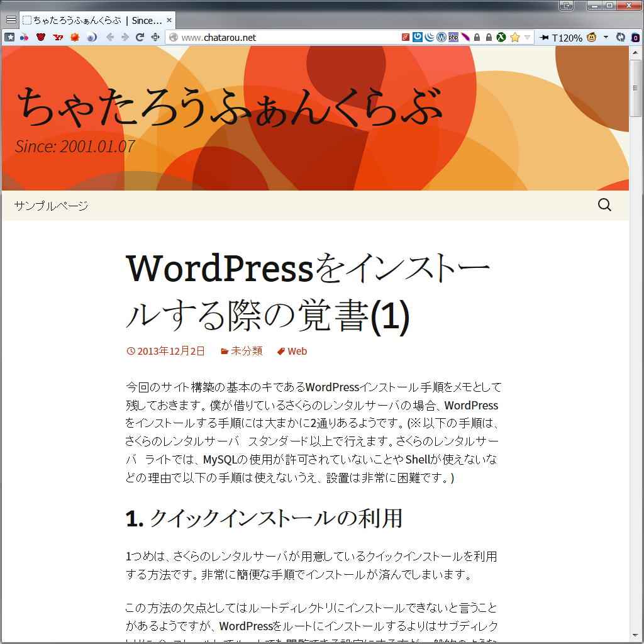The image size is (644, 644).
Task: Click the red F extension icon
Action: tap(406, 37)
